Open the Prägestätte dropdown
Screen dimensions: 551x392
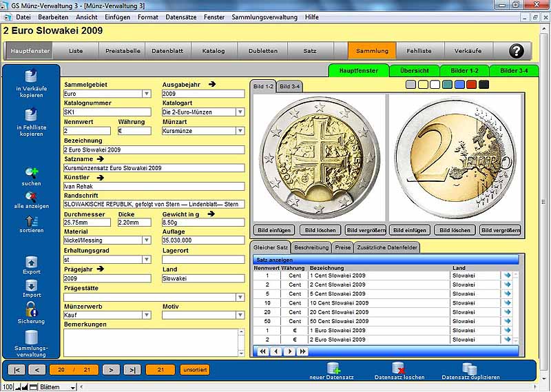[240, 297]
